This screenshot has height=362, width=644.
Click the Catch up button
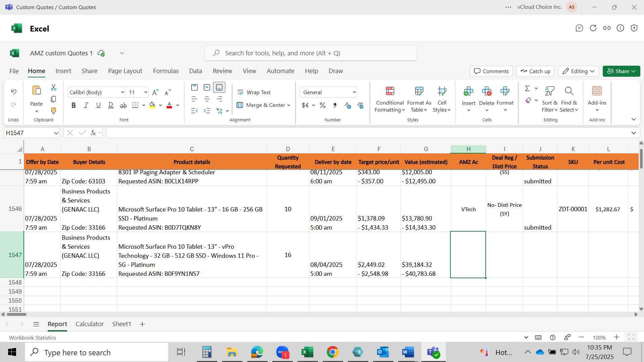pyautogui.click(x=536, y=71)
